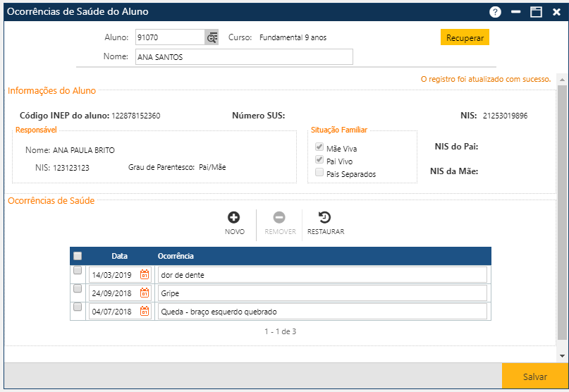Image resolution: width=569 pixels, height=392 pixels.
Task: Click the REMOVER minus icon
Action: (279, 218)
